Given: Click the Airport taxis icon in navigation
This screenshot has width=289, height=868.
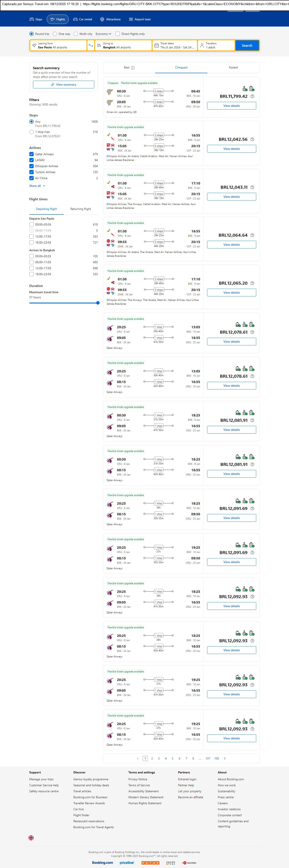Looking at the screenshot, I should point(131,19).
